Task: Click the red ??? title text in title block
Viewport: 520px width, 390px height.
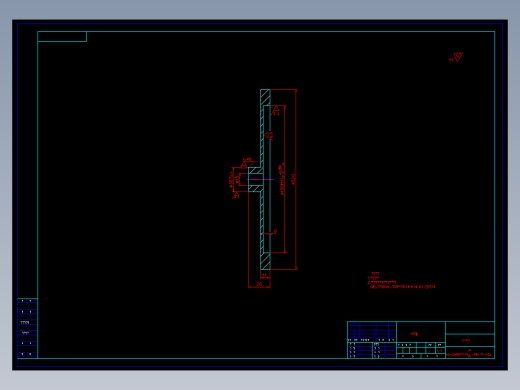Action: [x=466, y=341]
